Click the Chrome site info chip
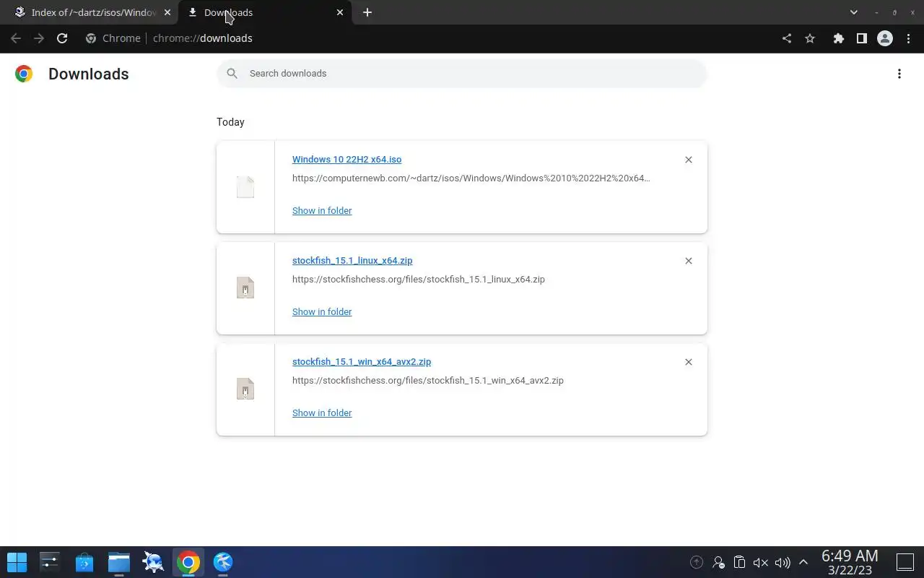The image size is (924, 578). tap(113, 38)
